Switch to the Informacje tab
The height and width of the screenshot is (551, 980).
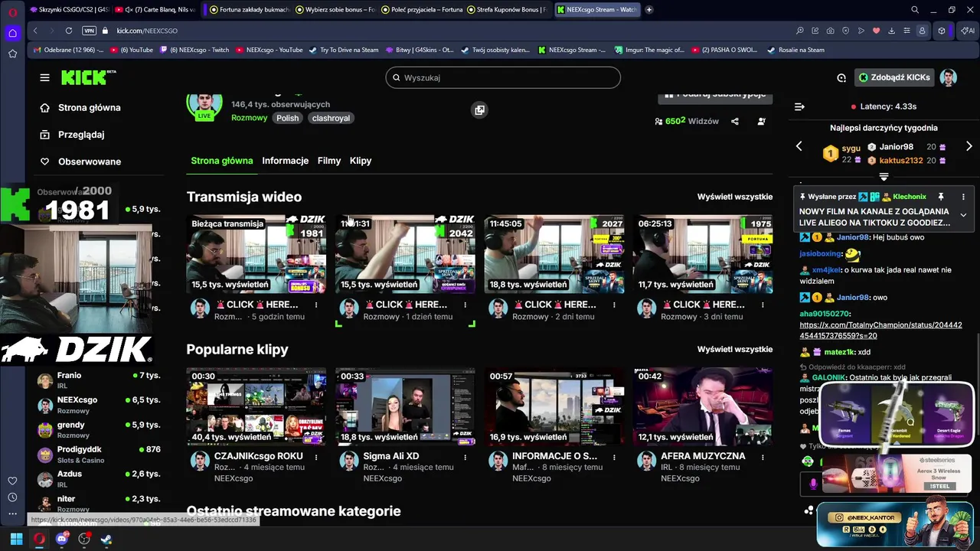click(x=285, y=161)
